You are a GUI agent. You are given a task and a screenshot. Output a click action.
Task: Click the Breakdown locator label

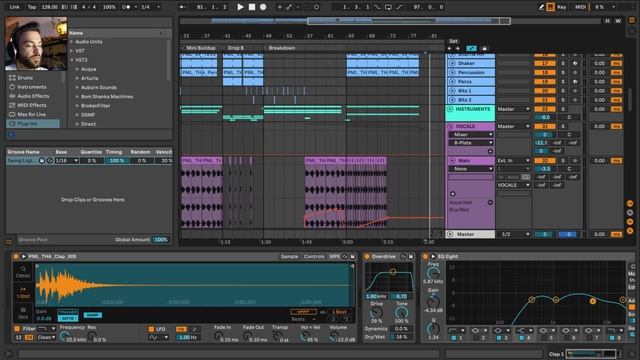tap(282, 48)
